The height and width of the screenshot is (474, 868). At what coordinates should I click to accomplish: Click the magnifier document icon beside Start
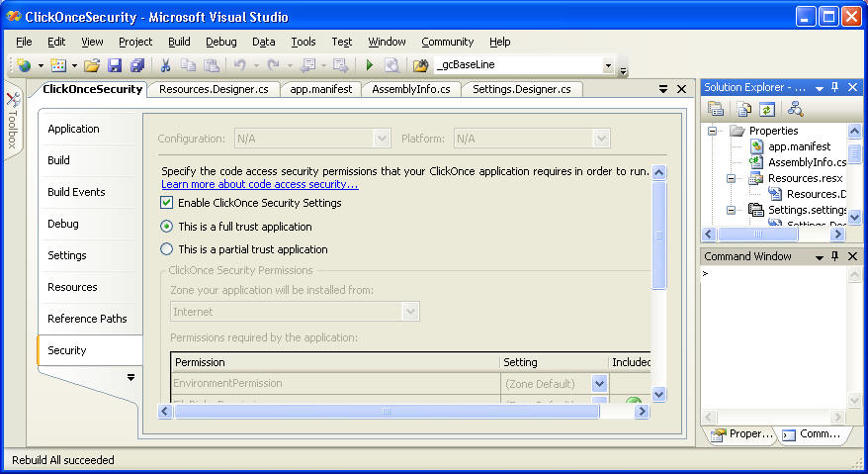tap(391, 65)
